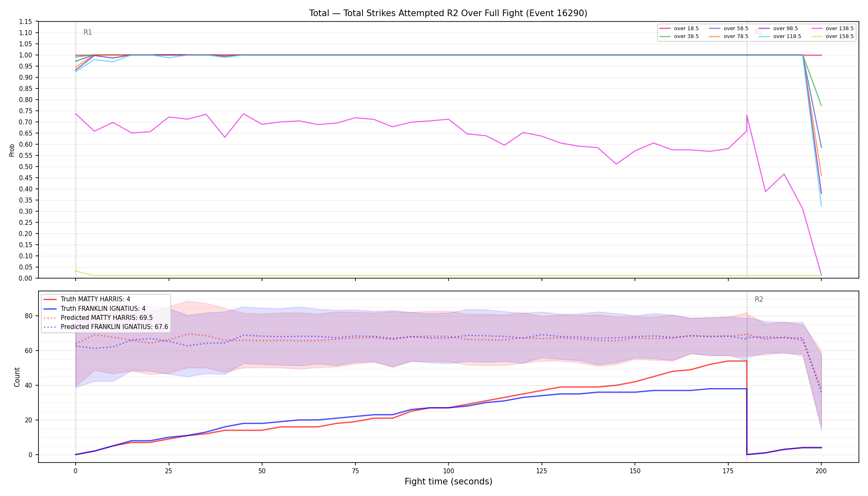Click the 'Fight time (seconds)' axis label
Image resolution: width=868 pixels, height=496 pixels.
448,482
